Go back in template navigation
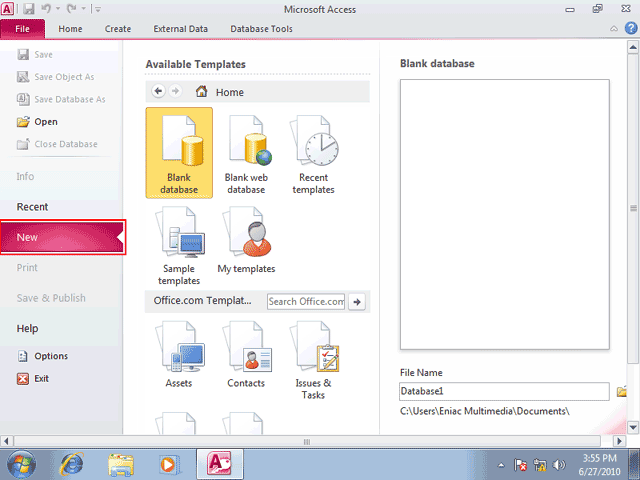 158,91
